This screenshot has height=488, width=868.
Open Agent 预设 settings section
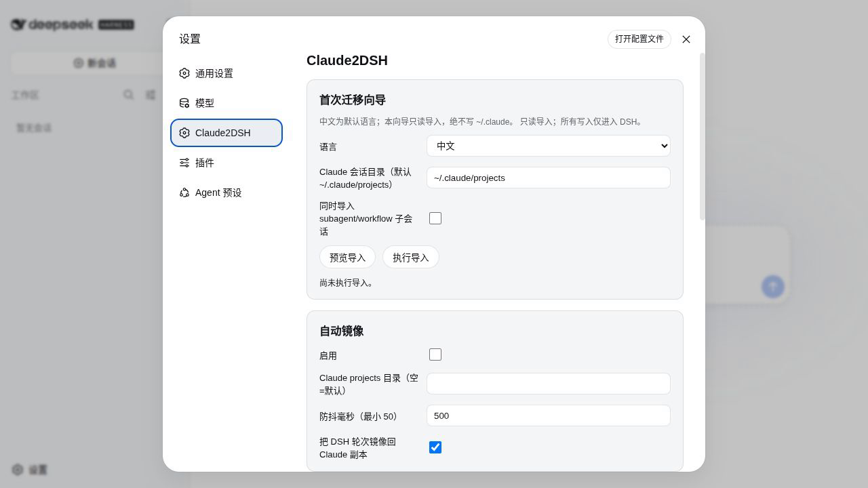226,192
